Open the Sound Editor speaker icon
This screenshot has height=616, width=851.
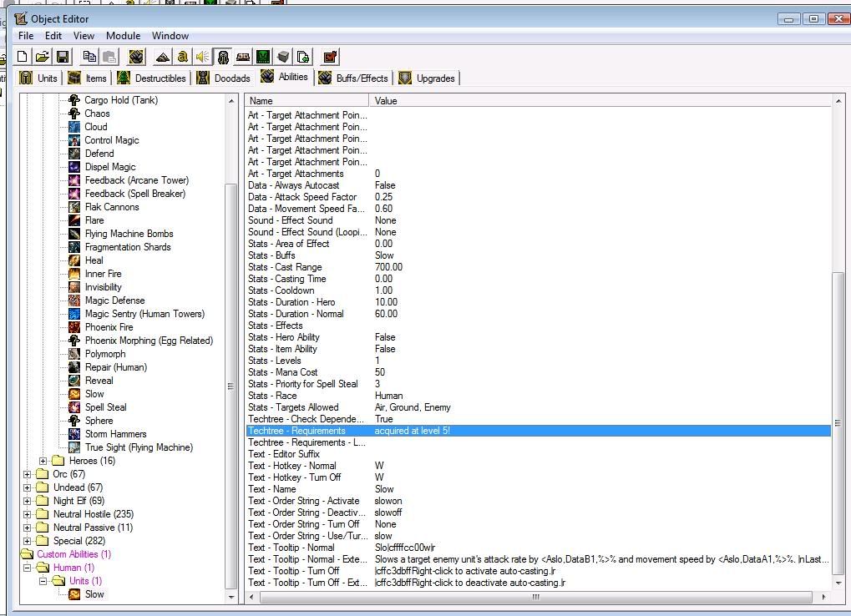pos(202,57)
